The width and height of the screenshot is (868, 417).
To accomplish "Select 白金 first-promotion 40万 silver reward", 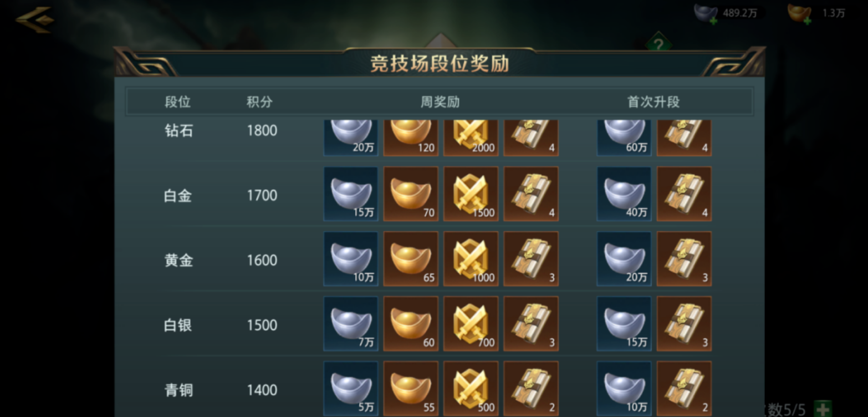I will pos(624,194).
